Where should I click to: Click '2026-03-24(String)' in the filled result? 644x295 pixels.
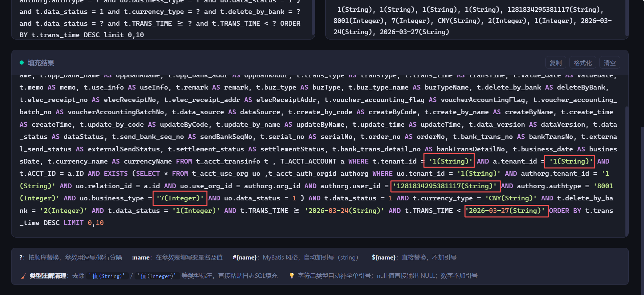point(344,211)
